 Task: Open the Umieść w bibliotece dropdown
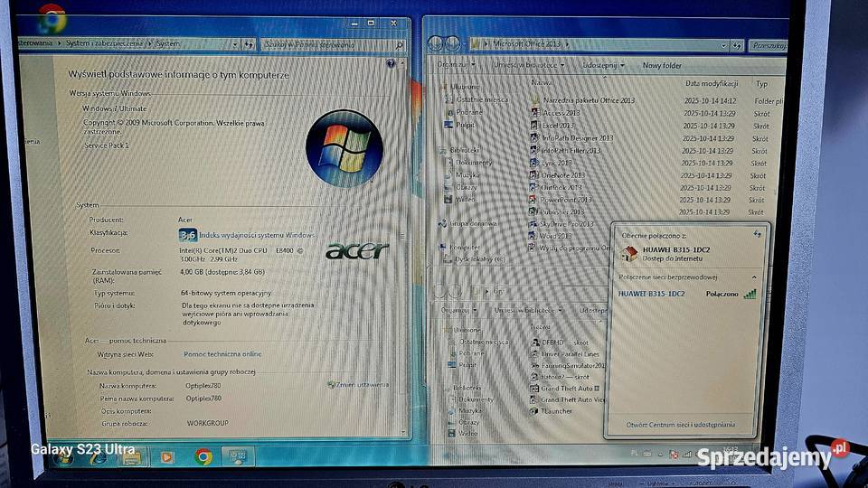tap(527, 65)
